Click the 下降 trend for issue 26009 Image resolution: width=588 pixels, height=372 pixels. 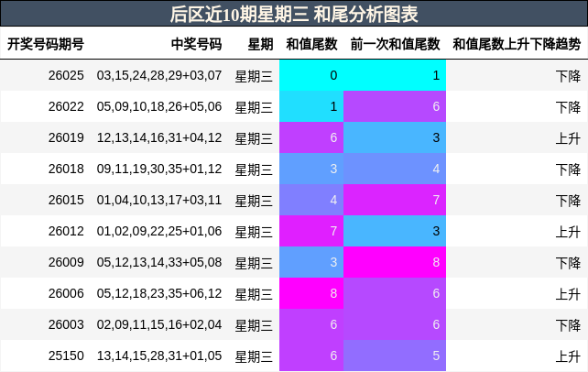pos(568,263)
